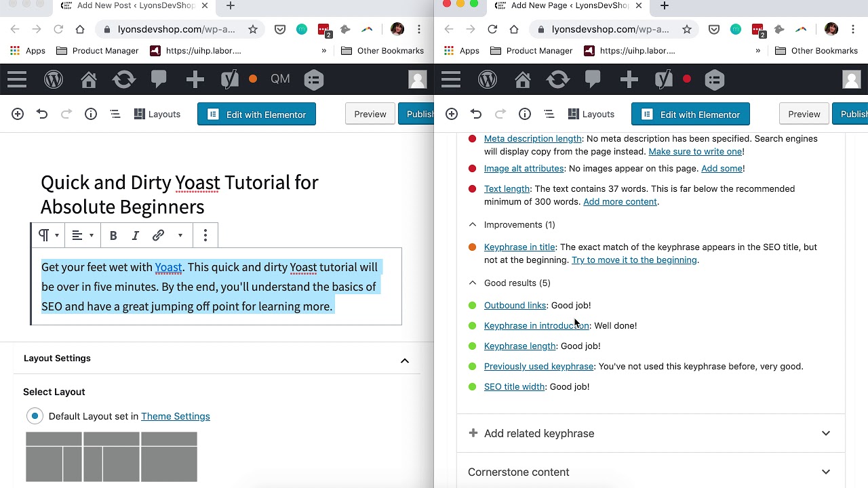
Task: Expand Add related keyphrase section
Action: coord(650,433)
